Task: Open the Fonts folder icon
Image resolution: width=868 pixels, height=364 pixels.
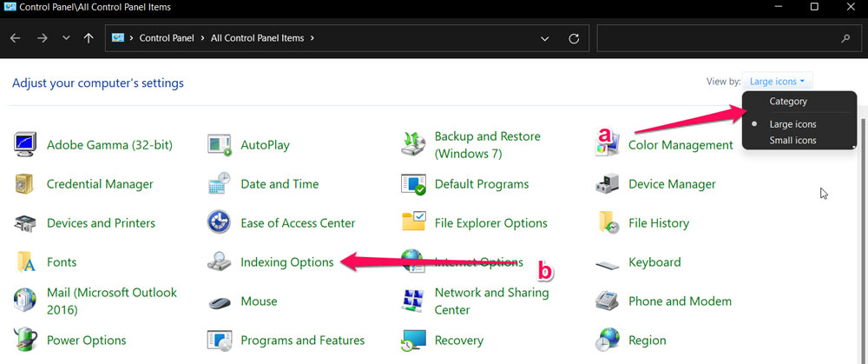Action: 25,261
